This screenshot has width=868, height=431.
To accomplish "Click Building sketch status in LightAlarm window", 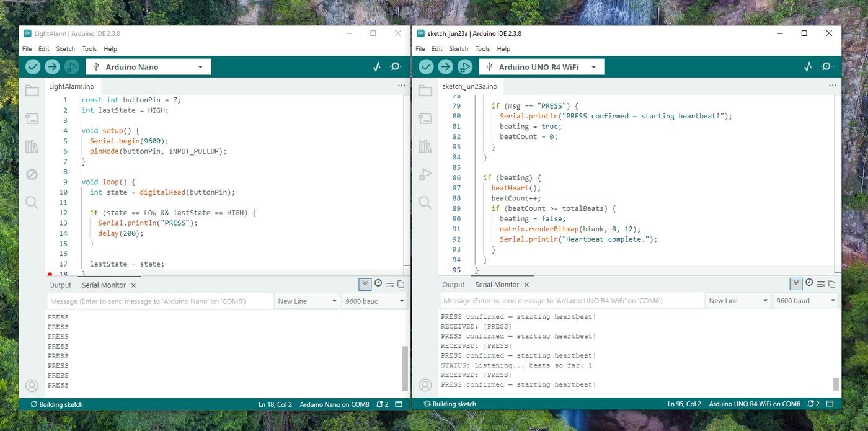I will click(56, 404).
